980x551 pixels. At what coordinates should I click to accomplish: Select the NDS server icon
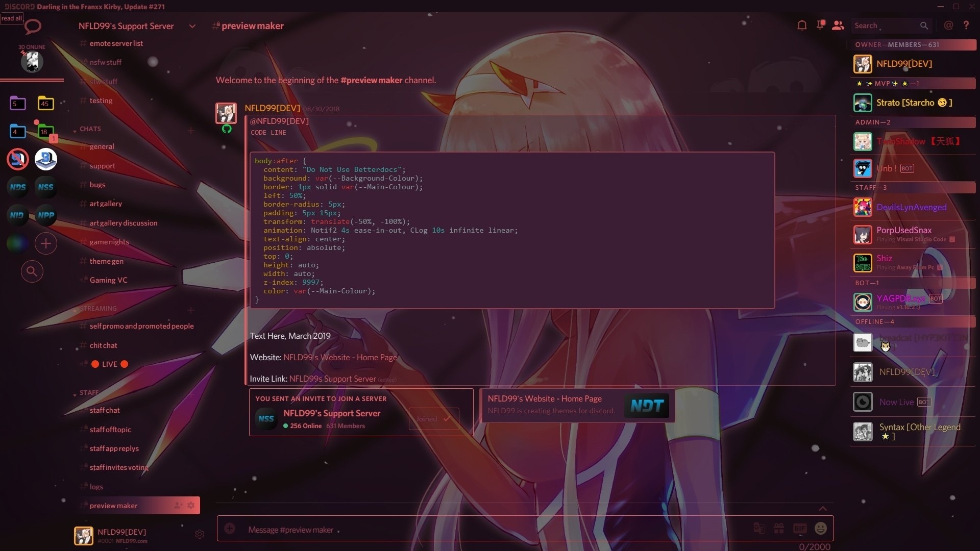17,187
